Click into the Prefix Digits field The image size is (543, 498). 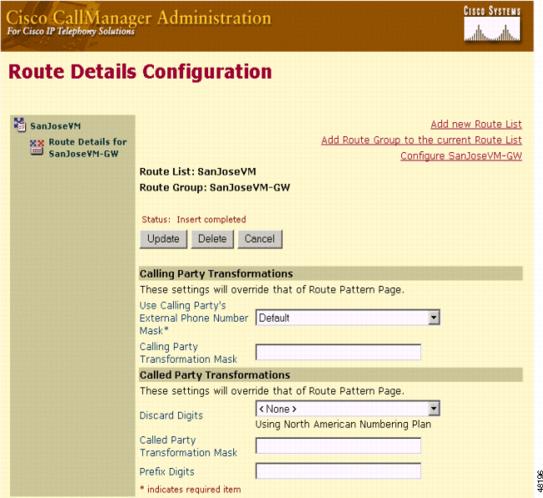click(x=338, y=471)
